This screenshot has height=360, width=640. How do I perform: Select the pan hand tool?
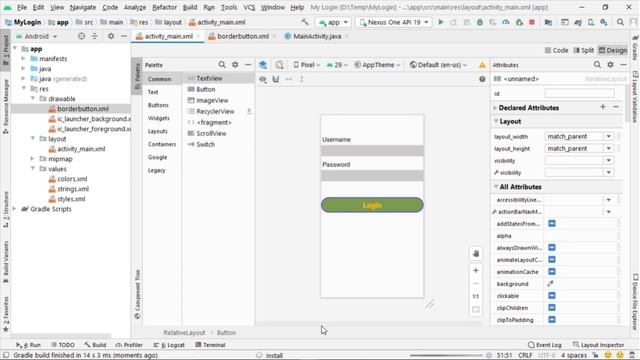(x=476, y=253)
